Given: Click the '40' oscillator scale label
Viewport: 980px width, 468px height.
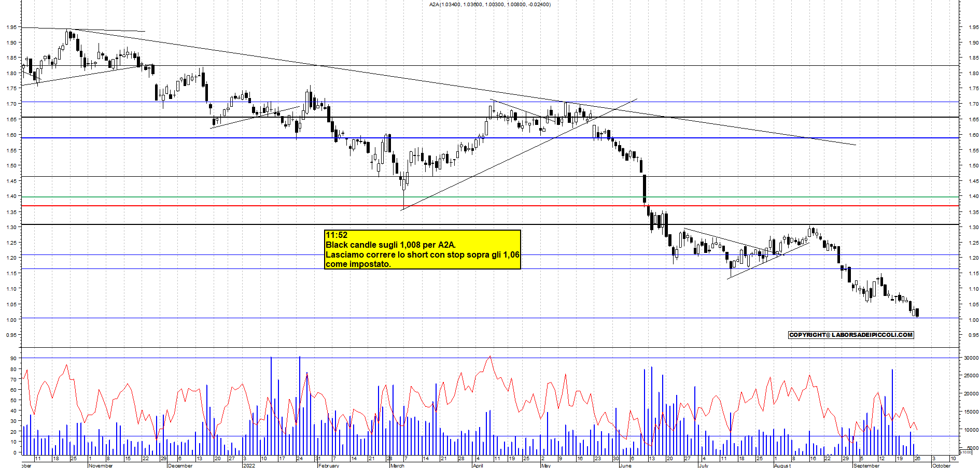Looking at the screenshot, I should pyautogui.click(x=13, y=410).
